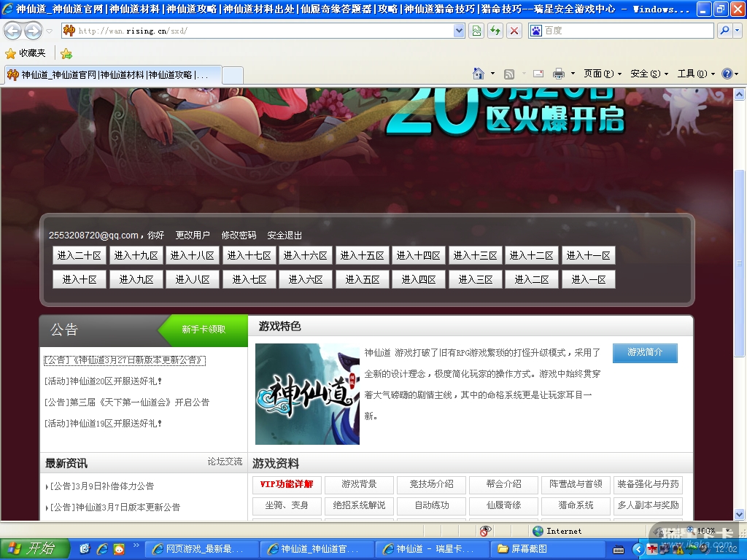Expand the Home button dropdown arrow
This screenshot has height=560, width=747.
(492, 74)
